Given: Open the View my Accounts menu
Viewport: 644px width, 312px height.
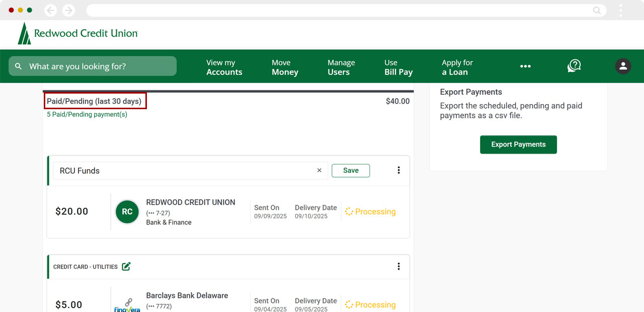Looking at the screenshot, I should click(224, 67).
